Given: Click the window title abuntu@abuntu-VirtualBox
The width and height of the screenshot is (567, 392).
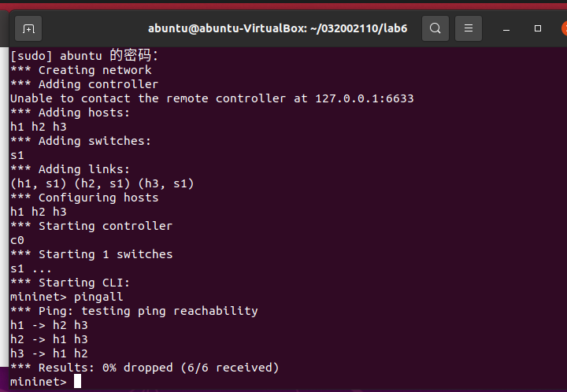Looking at the screenshot, I should pos(277,28).
